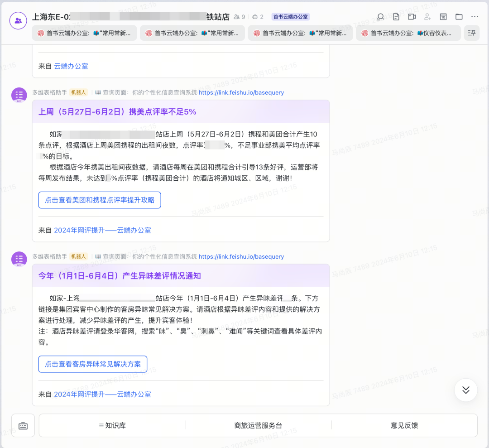Click the 意见反馈 menu item
Screen dimensions: 489x448
point(404,425)
